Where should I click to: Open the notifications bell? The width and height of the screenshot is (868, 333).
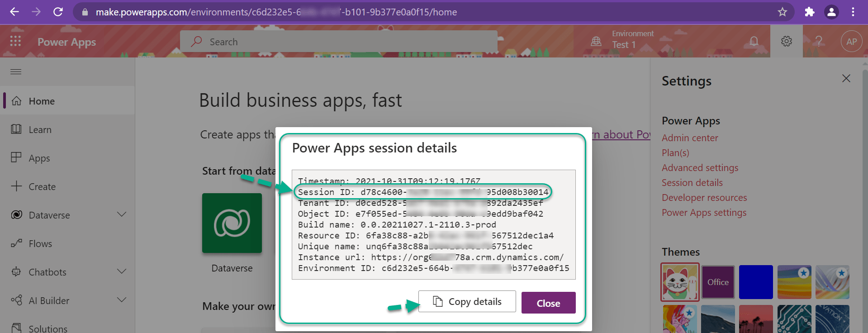754,41
